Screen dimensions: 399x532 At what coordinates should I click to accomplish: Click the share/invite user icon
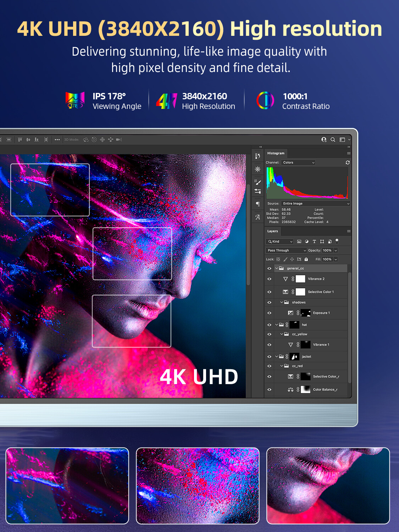tap(324, 140)
